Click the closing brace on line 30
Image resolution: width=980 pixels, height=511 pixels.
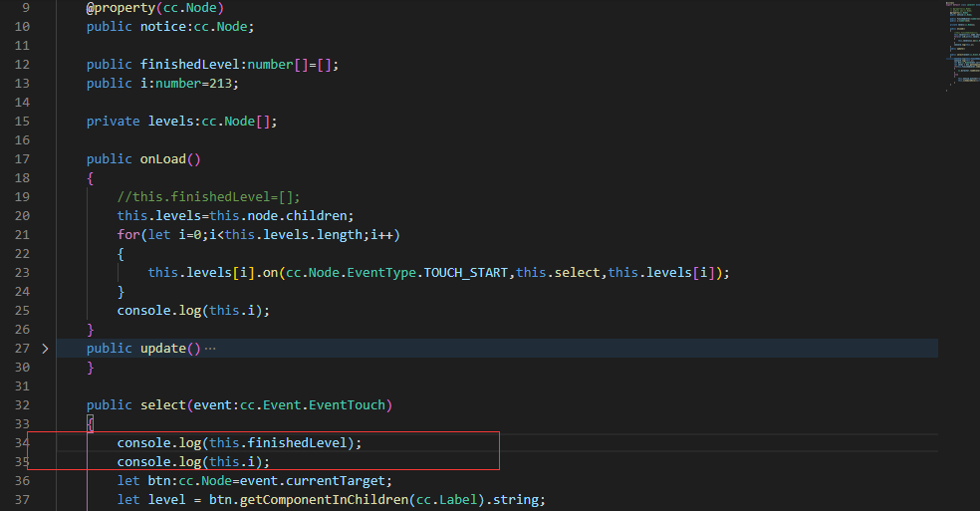tap(90, 368)
